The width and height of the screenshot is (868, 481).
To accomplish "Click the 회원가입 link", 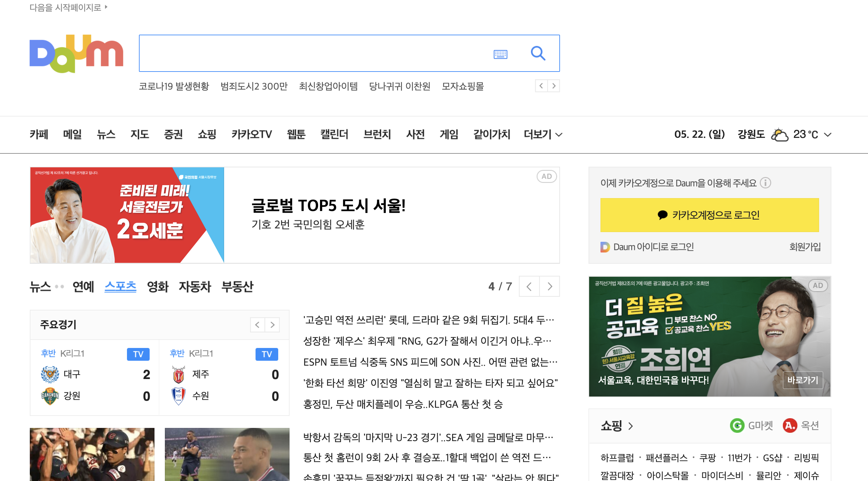I will pyautogui.click(x=805, y=247).
